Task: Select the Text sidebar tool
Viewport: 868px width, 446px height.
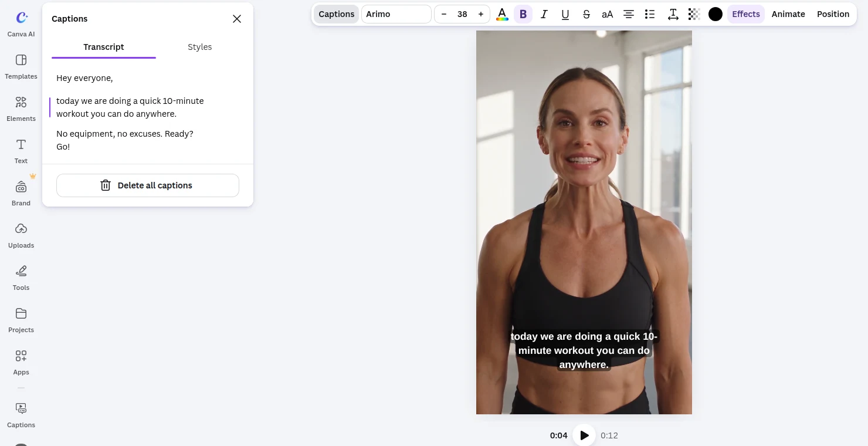Action: click(21, 151)
